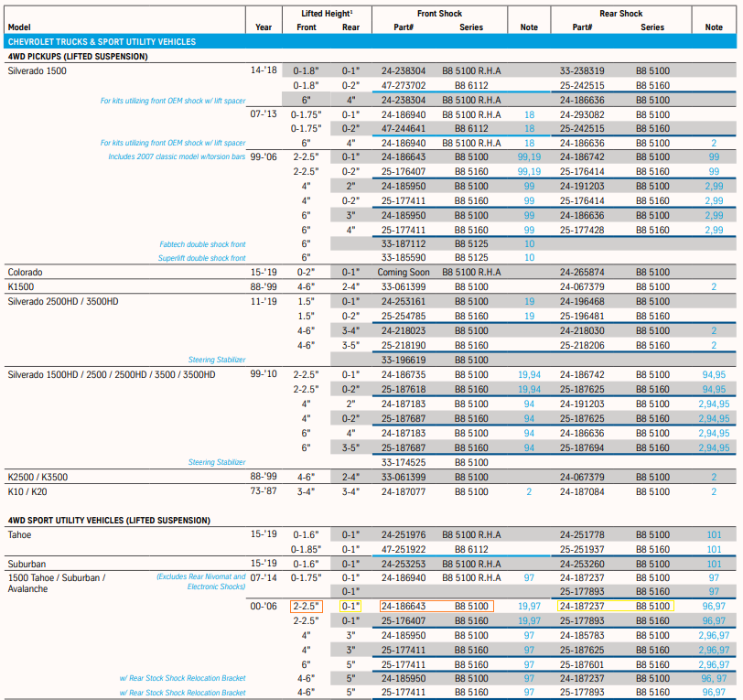Click rear part number '25-196481'
The width and height of the screenshot is (743, 700).
(x=582, y=316)
